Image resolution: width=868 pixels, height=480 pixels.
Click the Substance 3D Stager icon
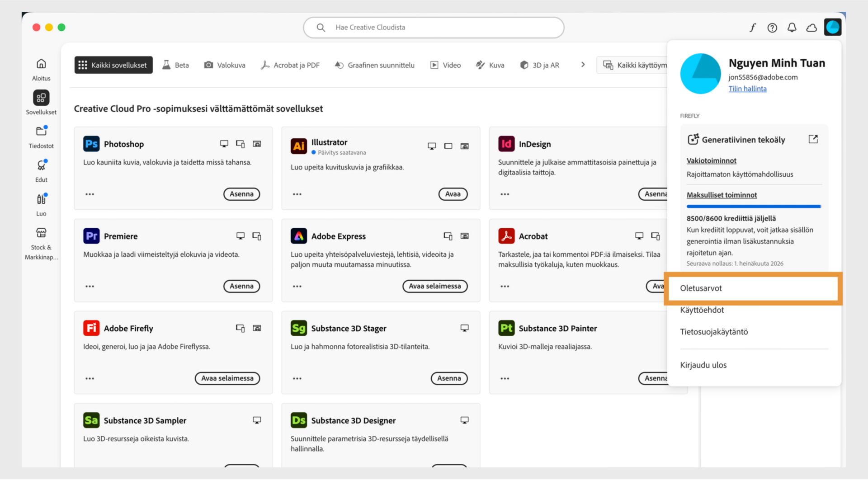coord(299,328)
